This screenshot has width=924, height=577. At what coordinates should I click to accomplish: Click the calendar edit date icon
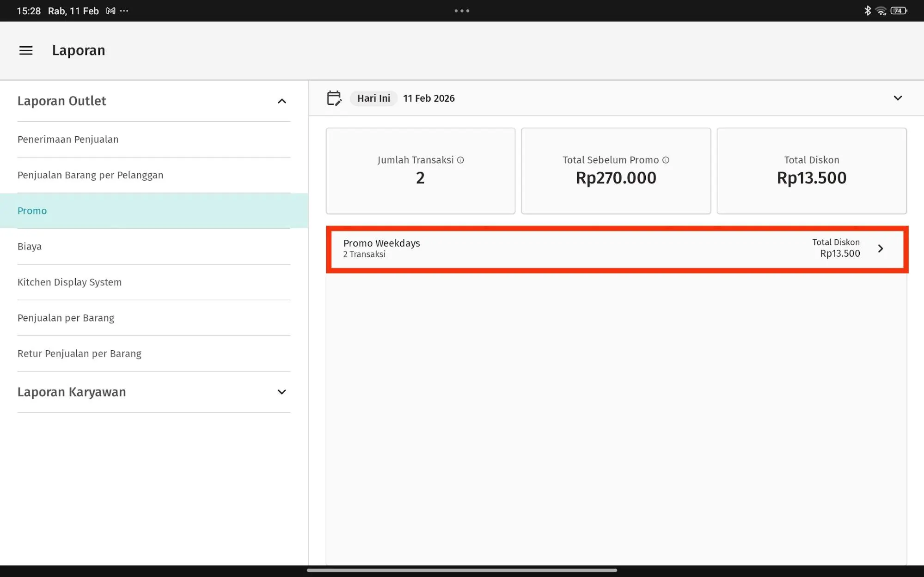[334, 98]
